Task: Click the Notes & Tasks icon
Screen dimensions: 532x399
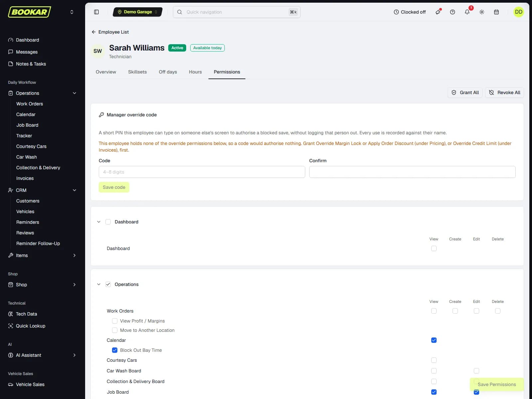Action: (x=11, y=64)
